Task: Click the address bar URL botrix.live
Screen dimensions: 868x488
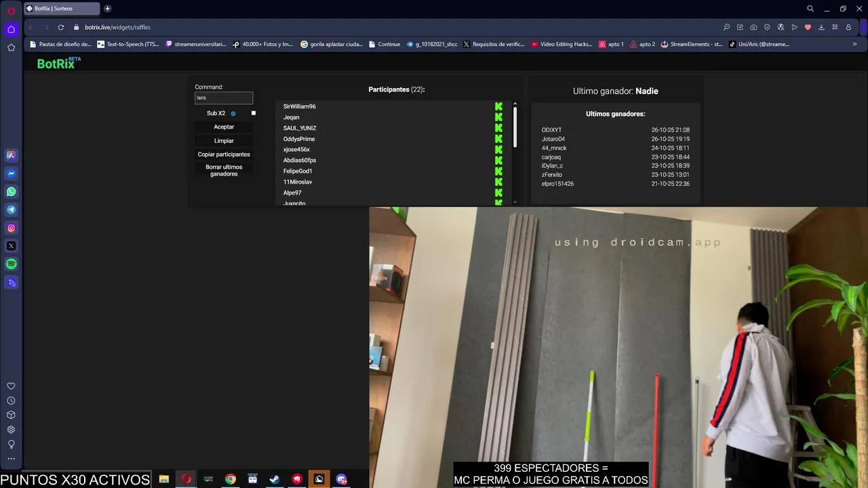Action: 117,27
